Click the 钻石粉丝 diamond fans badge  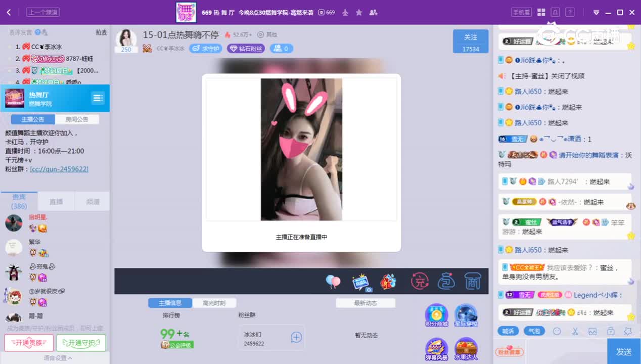click(246, 49)
